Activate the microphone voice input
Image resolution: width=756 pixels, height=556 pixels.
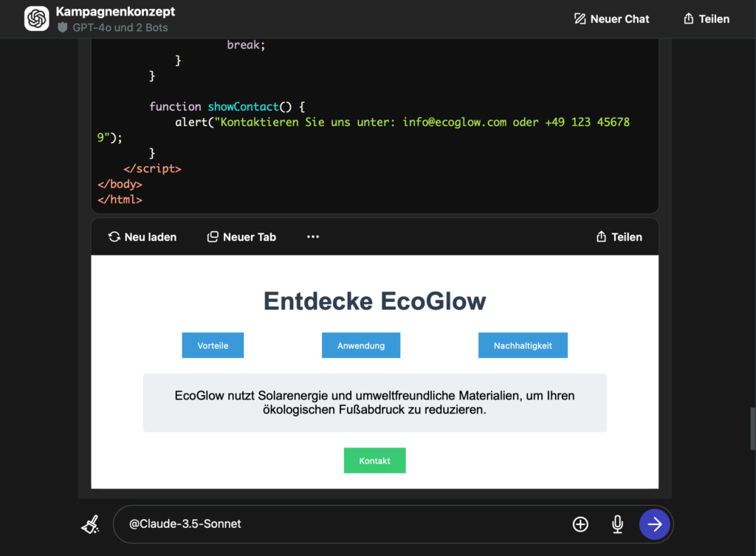(x=617, y=524)
